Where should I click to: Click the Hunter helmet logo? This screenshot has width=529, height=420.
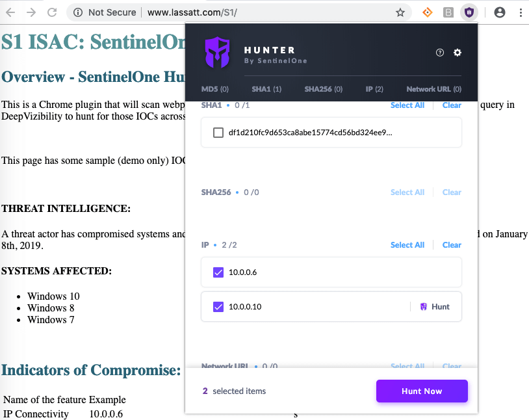tap(218, 53)
